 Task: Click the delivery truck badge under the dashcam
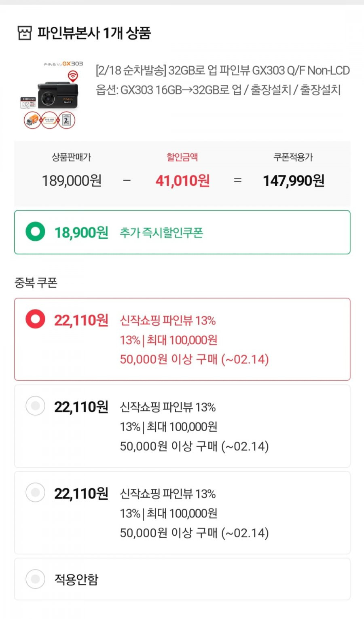click(32, 120)
